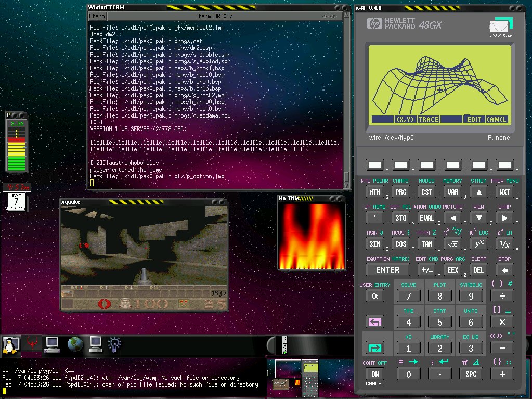Click the calculator's TAN key

(x=427, y=244)
